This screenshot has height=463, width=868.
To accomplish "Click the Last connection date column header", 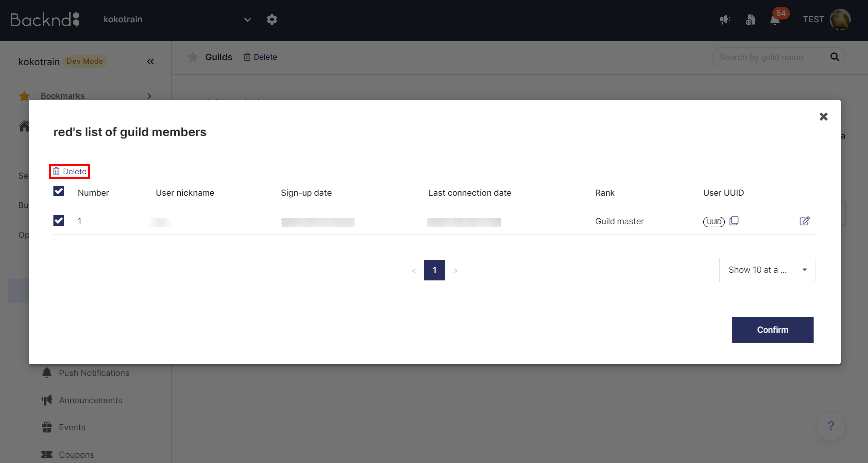I will pos(470,193).
